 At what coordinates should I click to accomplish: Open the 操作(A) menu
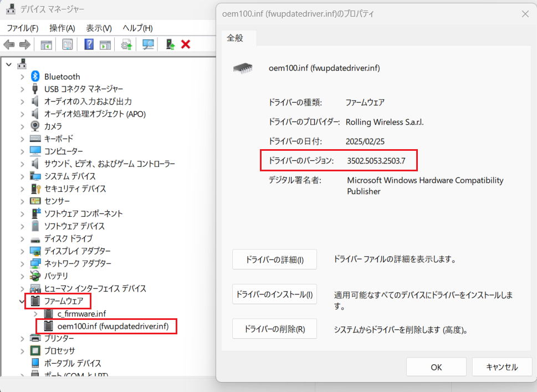62,28
